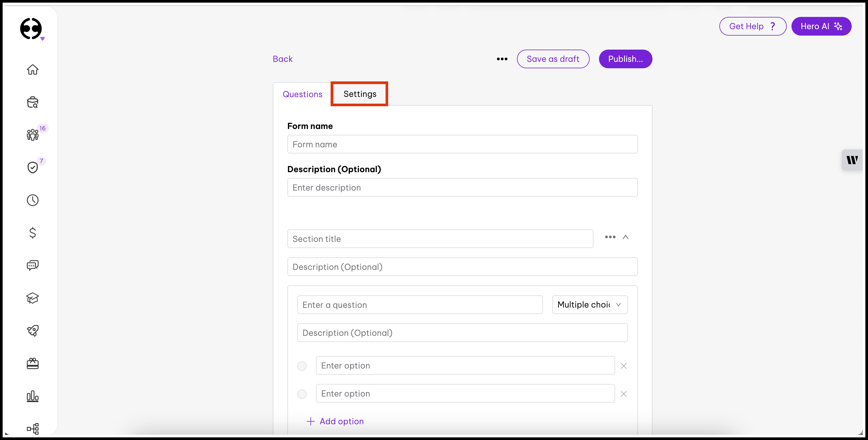Open the dollar sign payroll icon
Image resolution: width=868 pixels, height=440 pixels.
pos(33,233)
